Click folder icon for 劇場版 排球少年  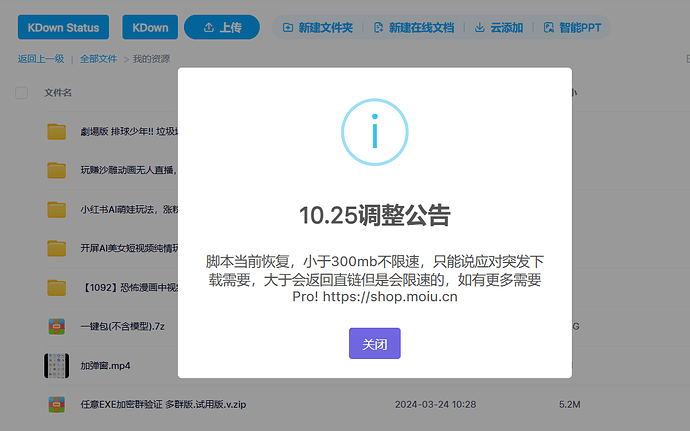57,132
